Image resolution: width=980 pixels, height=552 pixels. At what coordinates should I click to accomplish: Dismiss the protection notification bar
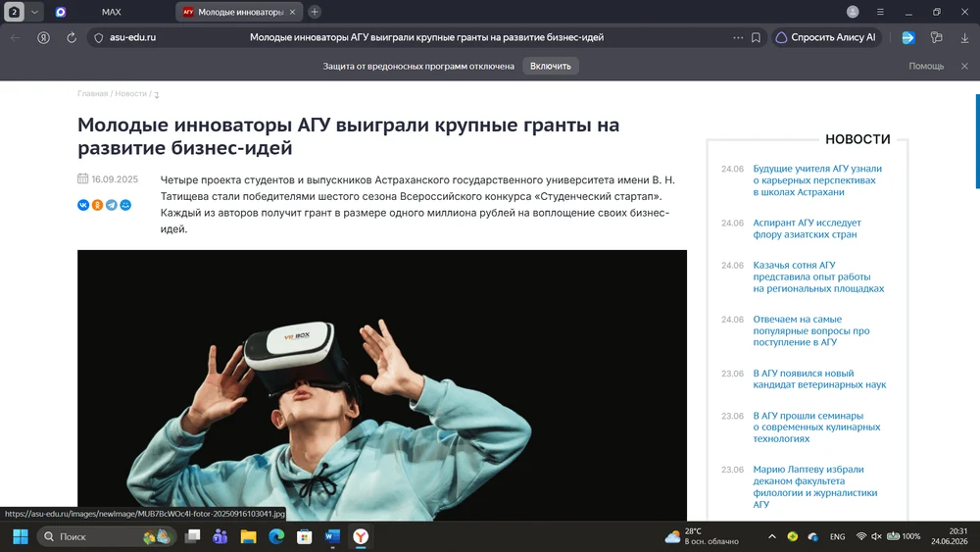click(964, 66)
